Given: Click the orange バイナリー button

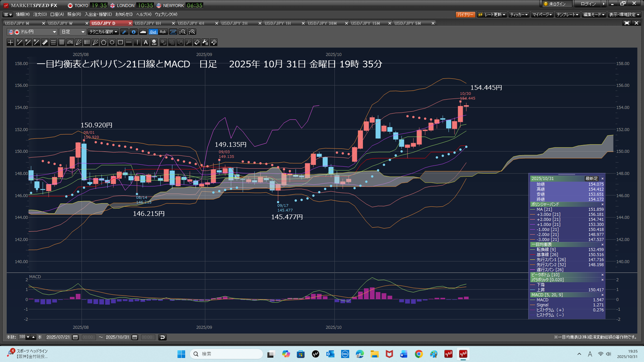Looking at the screenshot, I should point(465,15).
